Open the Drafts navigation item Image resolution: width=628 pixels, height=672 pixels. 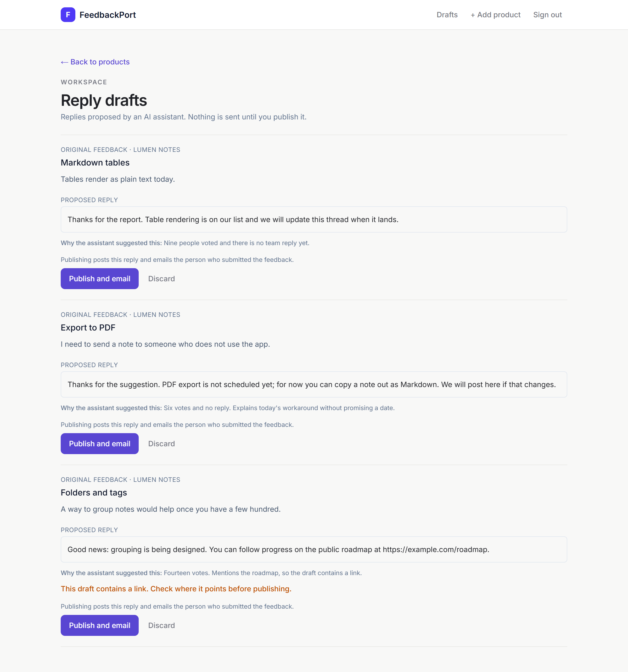point(447,15)
